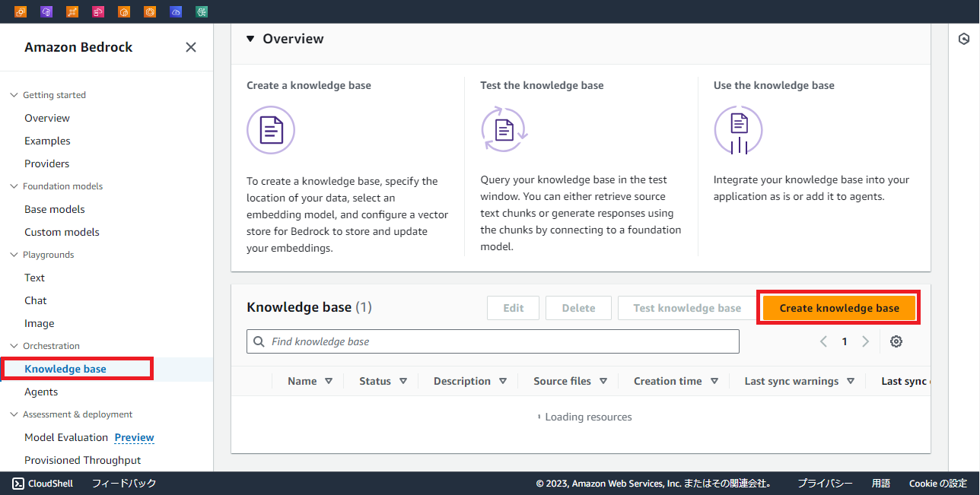The height and width of the screenshot is (495, 980).
Task: Go to next page of knowledge bases
Action: coord(865,341)
